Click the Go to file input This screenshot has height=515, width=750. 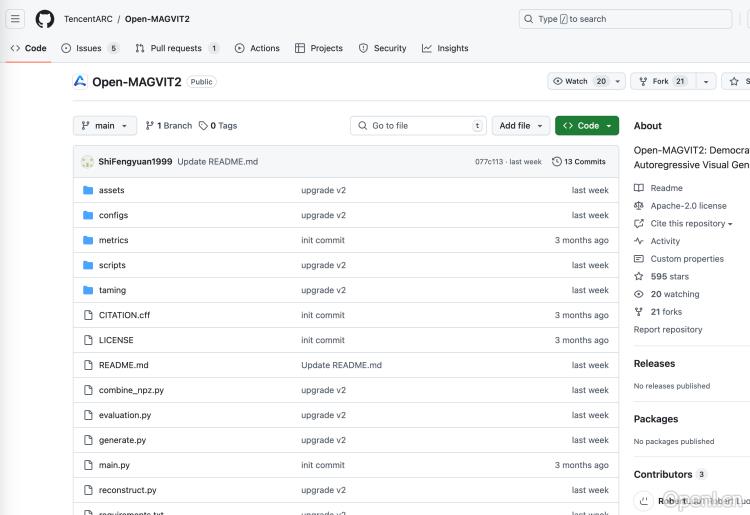click(x=418, y=126)
